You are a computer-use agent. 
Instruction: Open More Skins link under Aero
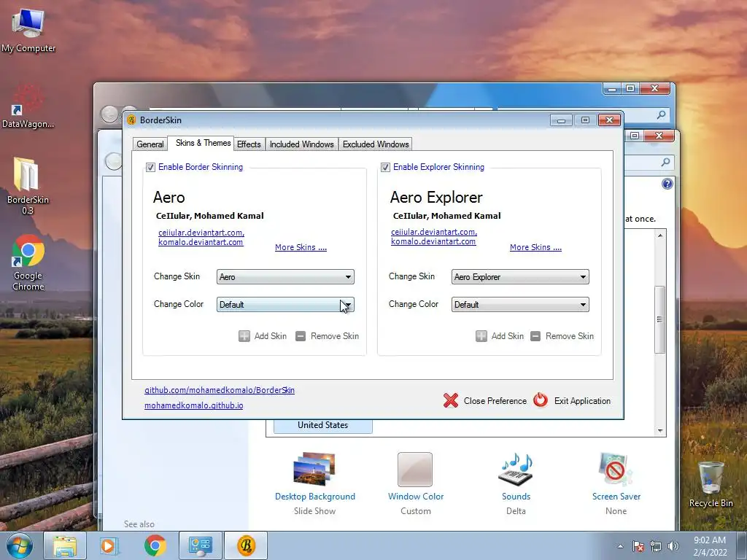tap(301, 247)
